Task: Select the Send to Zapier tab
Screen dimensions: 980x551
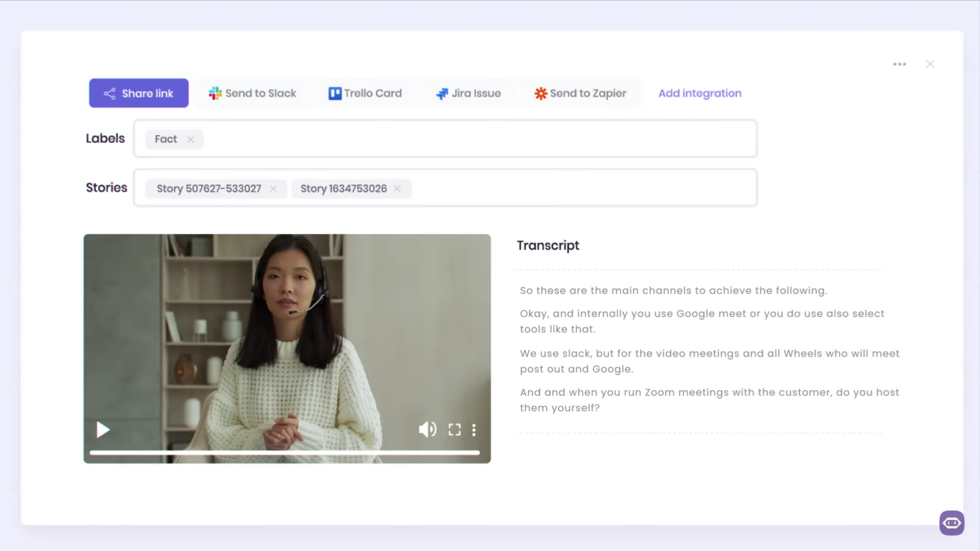Action: click(x=580, y=93)
